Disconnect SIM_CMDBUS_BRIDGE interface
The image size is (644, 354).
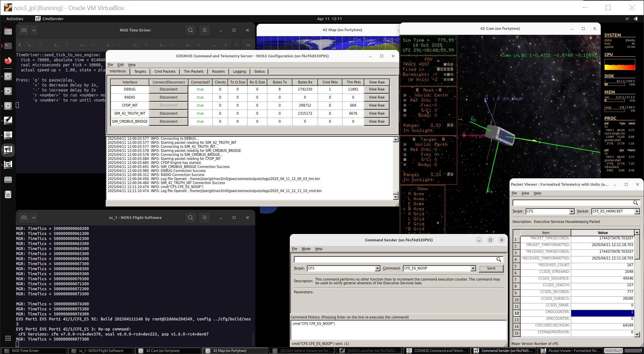click(169, 122)
